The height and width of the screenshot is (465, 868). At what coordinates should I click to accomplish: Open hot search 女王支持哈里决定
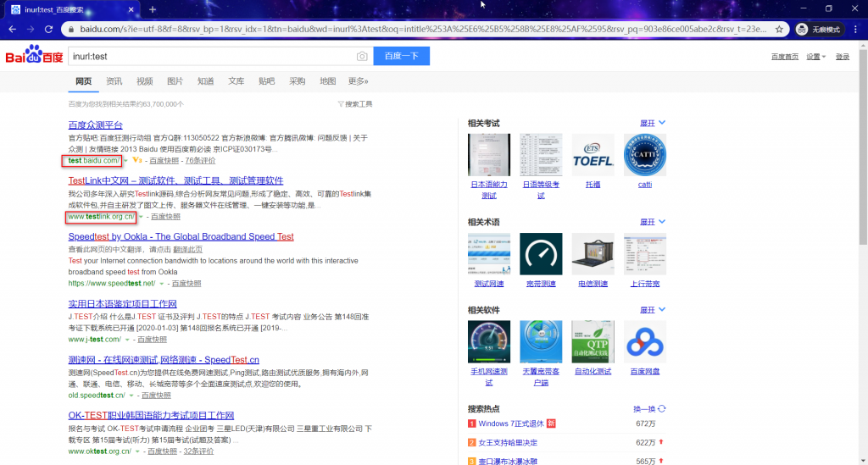click(x=508, y=442)
